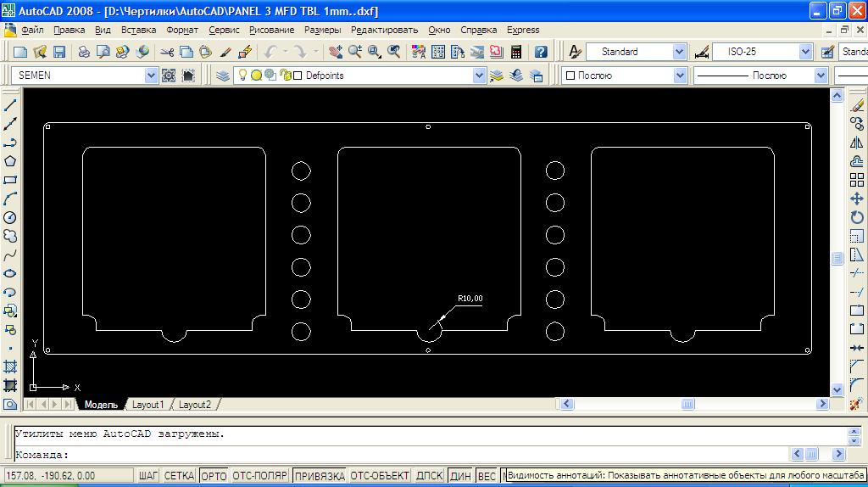Viewport: 868px width, 487px height.
Task: Click the vertical scrollbar down arrow
Action: tap(837, 389)
